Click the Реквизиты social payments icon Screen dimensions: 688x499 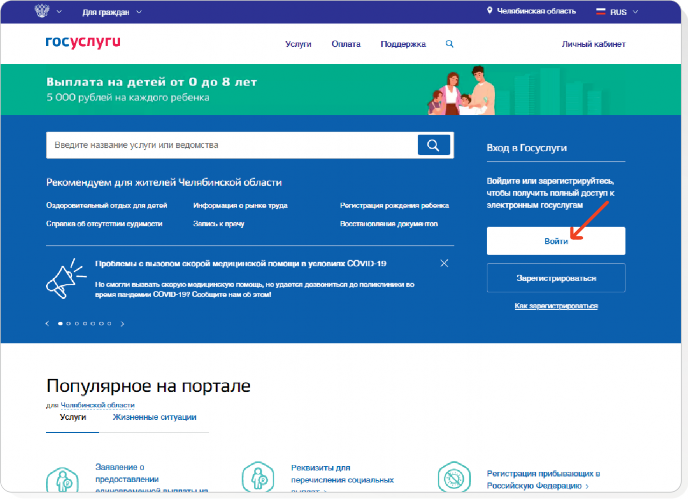pos(258,477)
